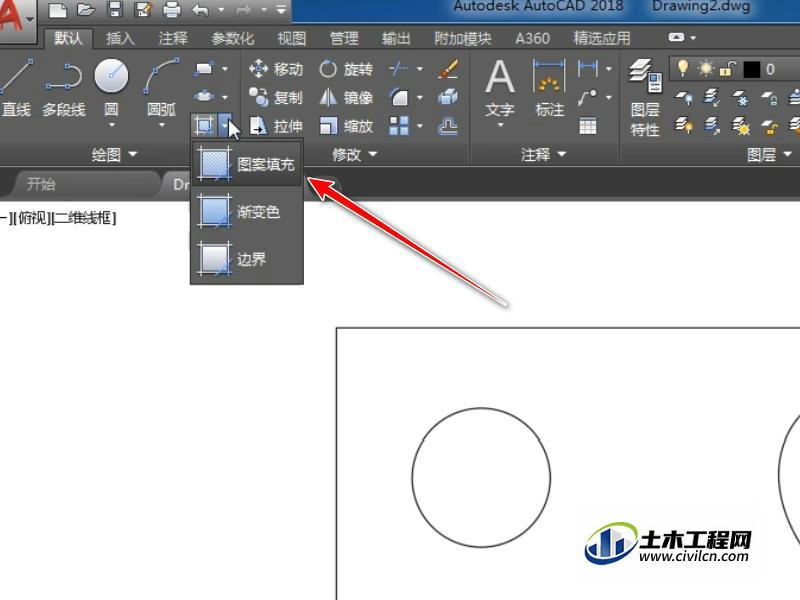
Task: Select the Polyline (多段线) tool
Action: point(64,88)
